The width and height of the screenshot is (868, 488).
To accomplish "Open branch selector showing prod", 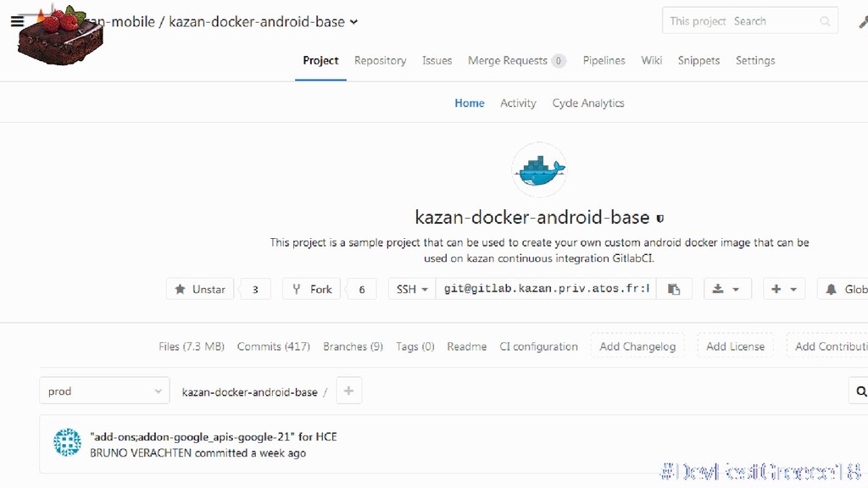I will pos(104,391).
